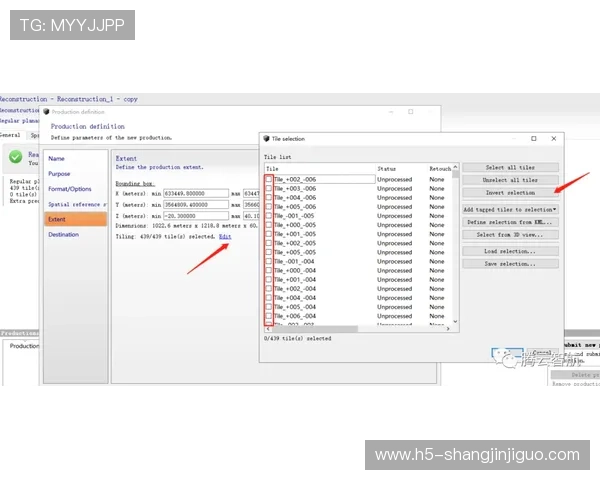
Task: Maximize the Production definition window
Action: click(x=411, y=112)
